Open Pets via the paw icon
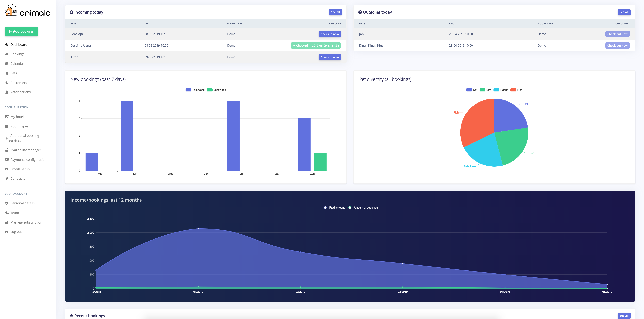The height and width of the screenshot is (319, 644). pyautogui.click(x=7, y=73)
